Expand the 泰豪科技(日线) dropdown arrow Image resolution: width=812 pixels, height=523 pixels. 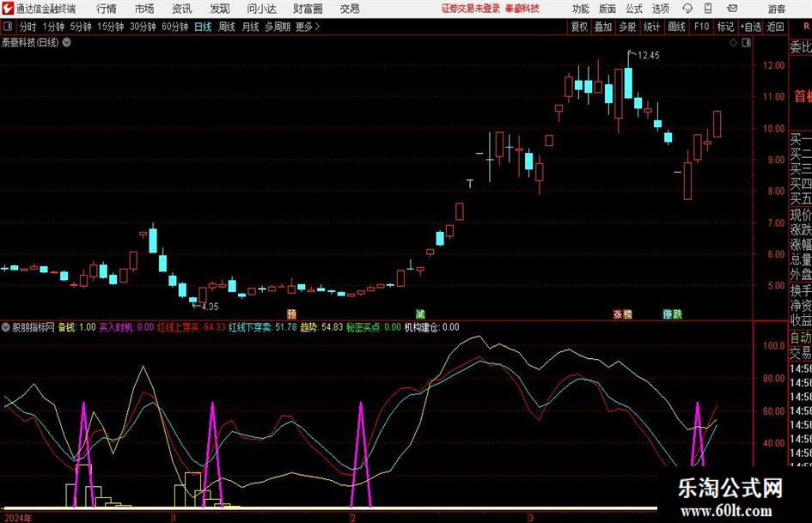coord(67,42)
